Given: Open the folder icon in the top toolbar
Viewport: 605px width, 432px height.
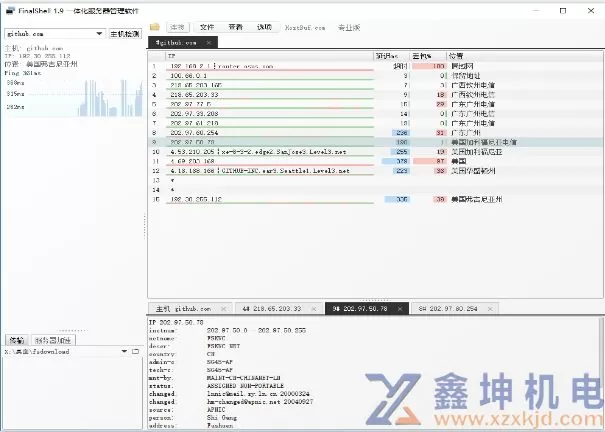Looking at the screenshot, I should click(155, 27).
